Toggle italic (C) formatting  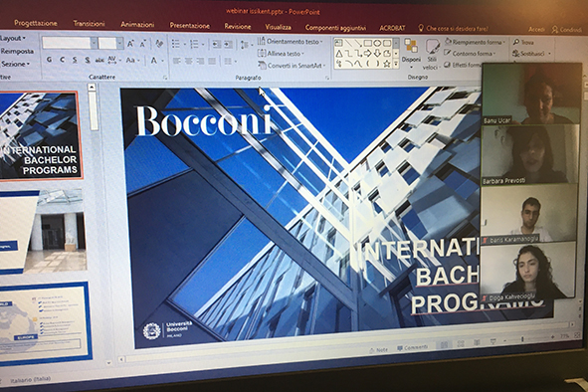62,60
